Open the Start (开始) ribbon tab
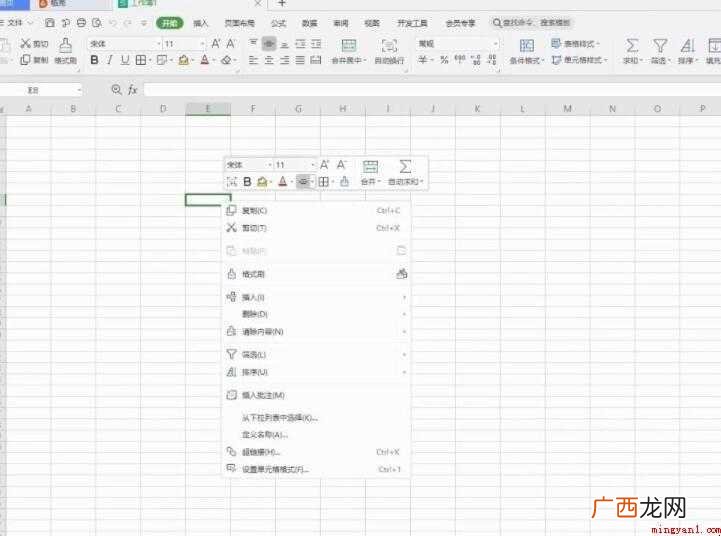 [170, 23]
